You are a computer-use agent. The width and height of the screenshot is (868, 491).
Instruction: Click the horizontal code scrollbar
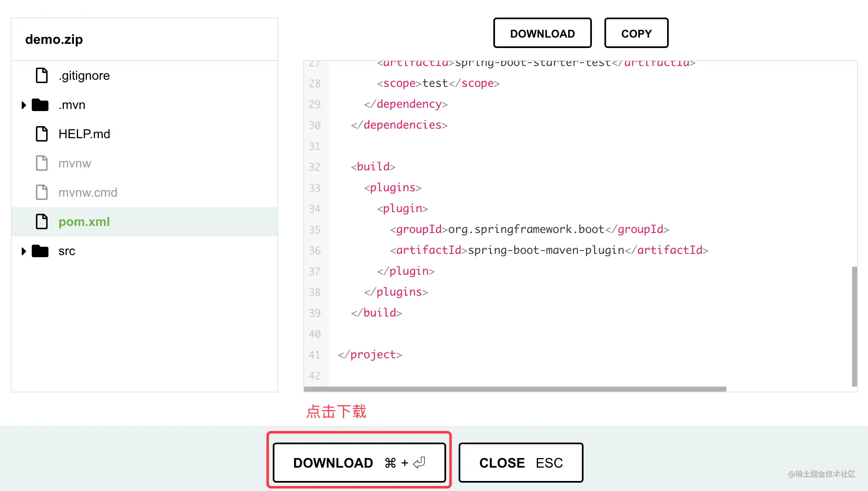pos(515,389)
